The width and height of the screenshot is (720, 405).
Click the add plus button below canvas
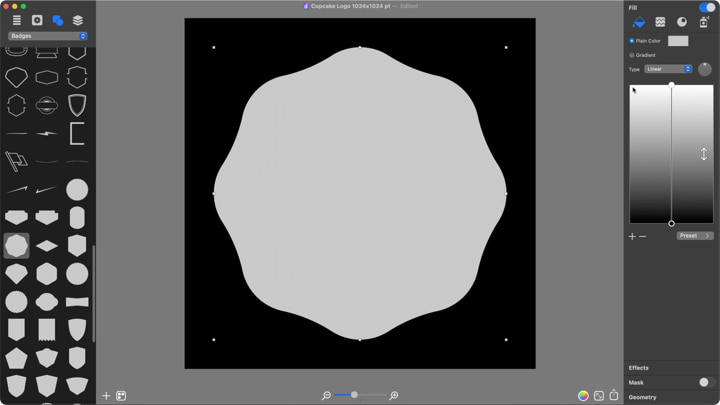[x=106, y=396]
